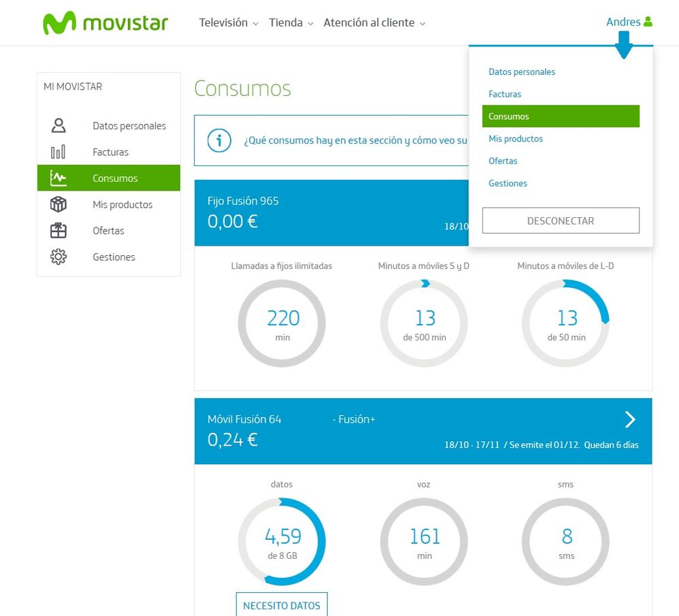The height and width of the screenshot is (616, 679).
Task: Open Gestiones from the user dropdown
Action: point(508,183)
